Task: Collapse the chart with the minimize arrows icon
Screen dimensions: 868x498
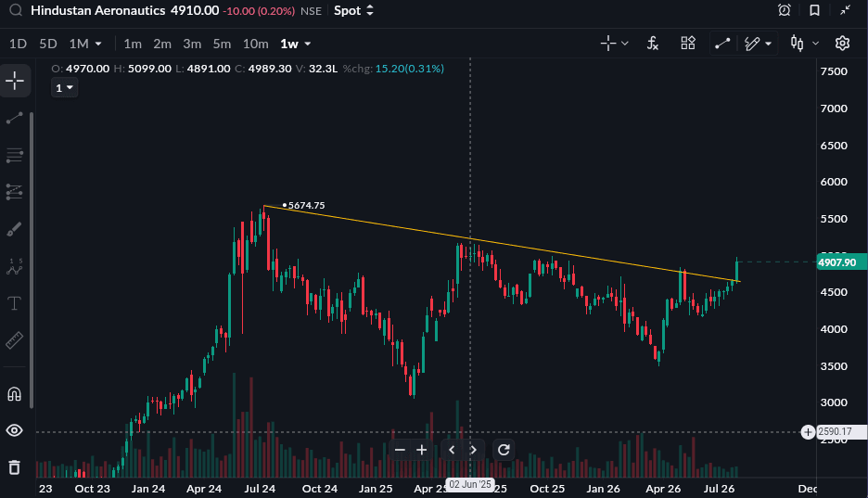Action: tap(846, 10)
